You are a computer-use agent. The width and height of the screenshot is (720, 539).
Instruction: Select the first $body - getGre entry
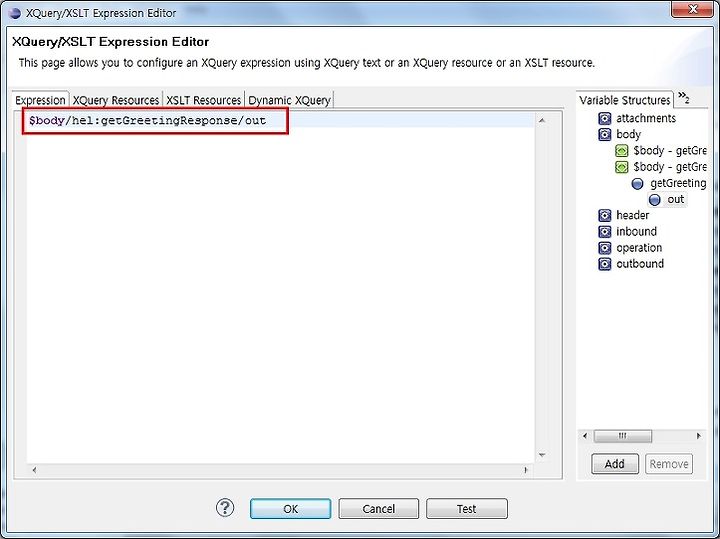click(x=669, y=151)
